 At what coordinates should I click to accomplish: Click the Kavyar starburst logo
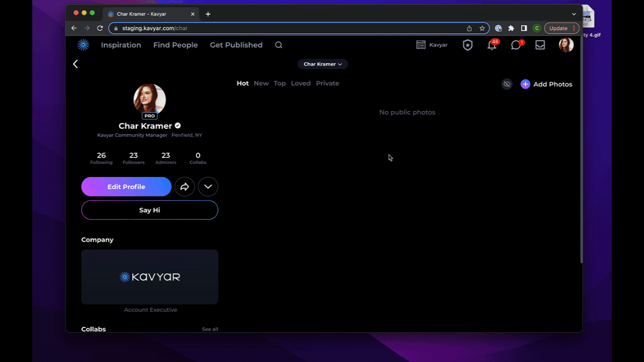[83, 45]
